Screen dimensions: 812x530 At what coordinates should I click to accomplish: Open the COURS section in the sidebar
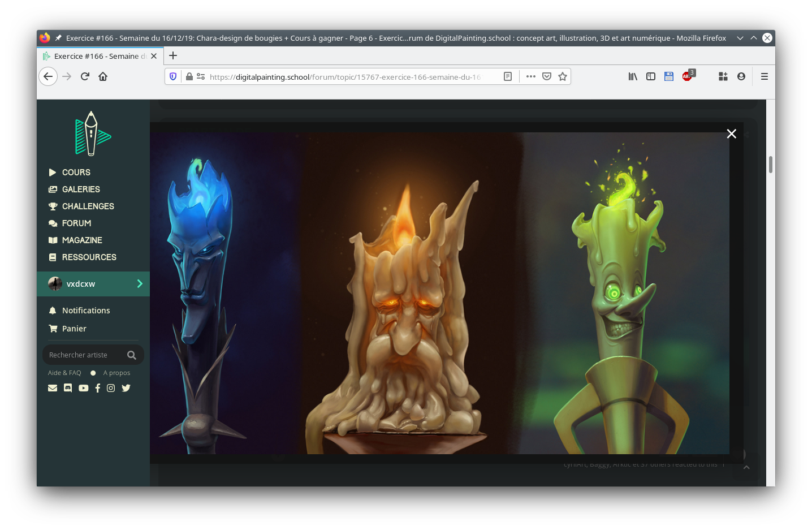[x=76, y=172]
